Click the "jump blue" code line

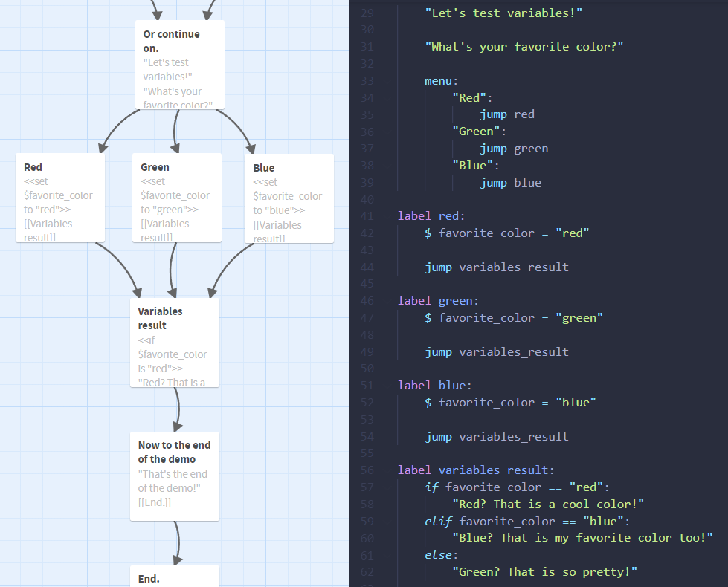(510, 182)
